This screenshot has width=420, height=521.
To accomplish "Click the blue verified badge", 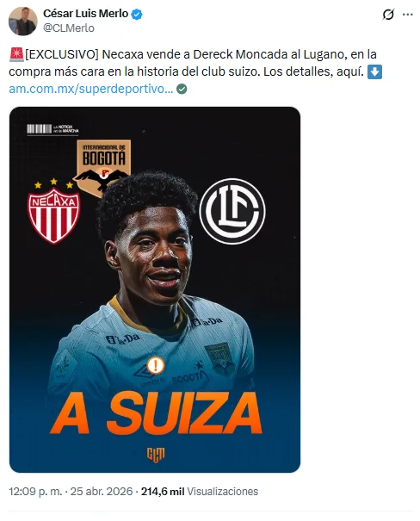I will (x=137, y=15).
